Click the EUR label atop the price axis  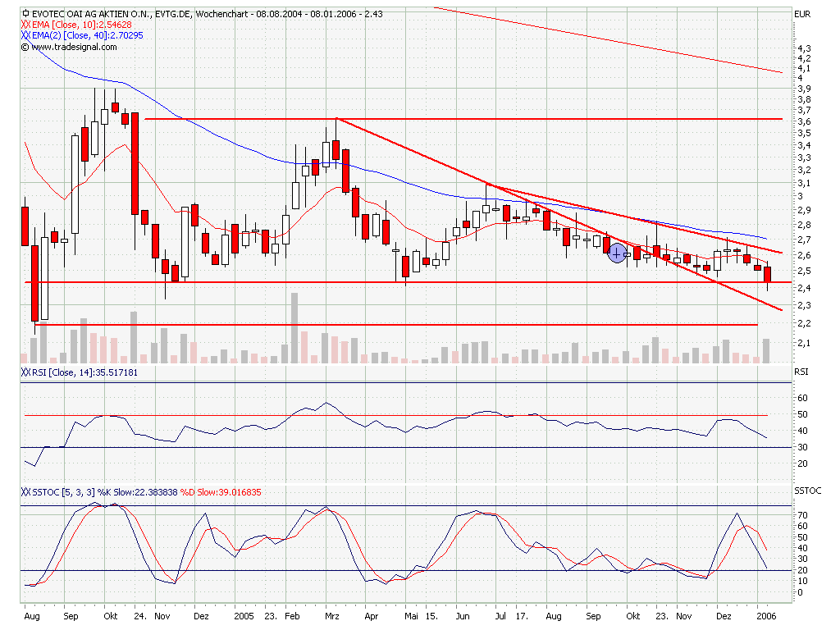click(x=801, y=14)
